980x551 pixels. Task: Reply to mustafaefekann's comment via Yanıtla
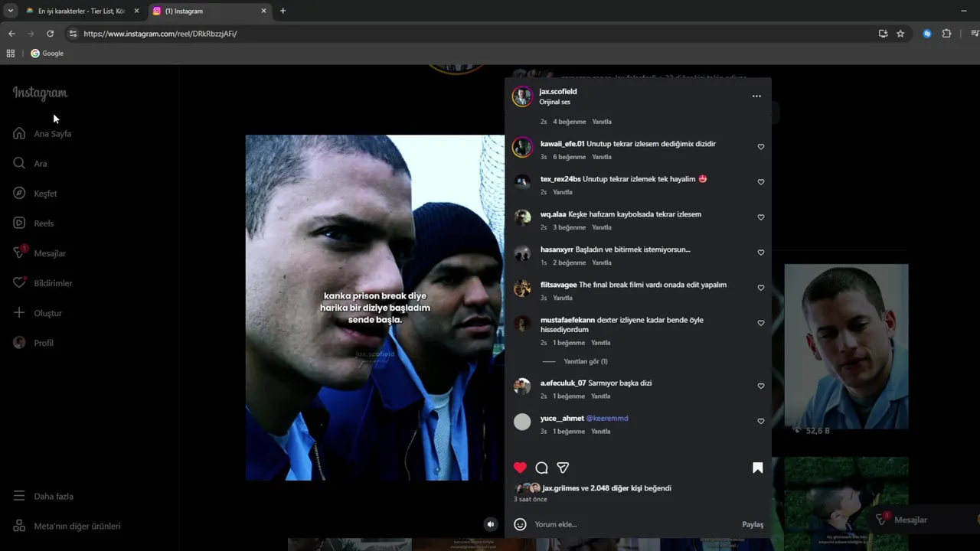[601, 343]
